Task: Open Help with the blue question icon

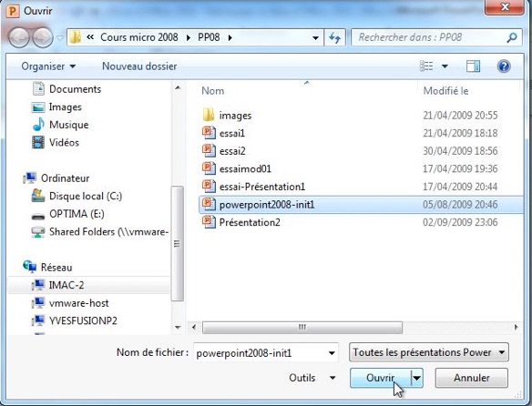Action: point(504,66)
